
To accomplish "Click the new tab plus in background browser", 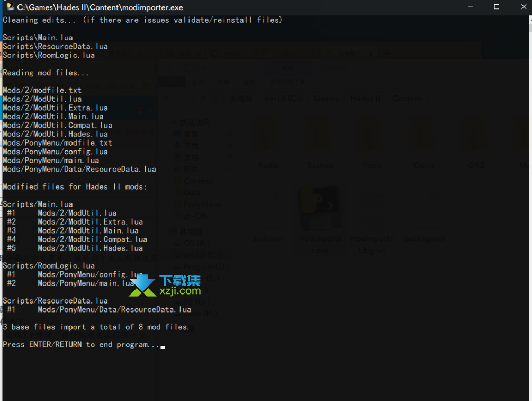I will pos(386,54).
